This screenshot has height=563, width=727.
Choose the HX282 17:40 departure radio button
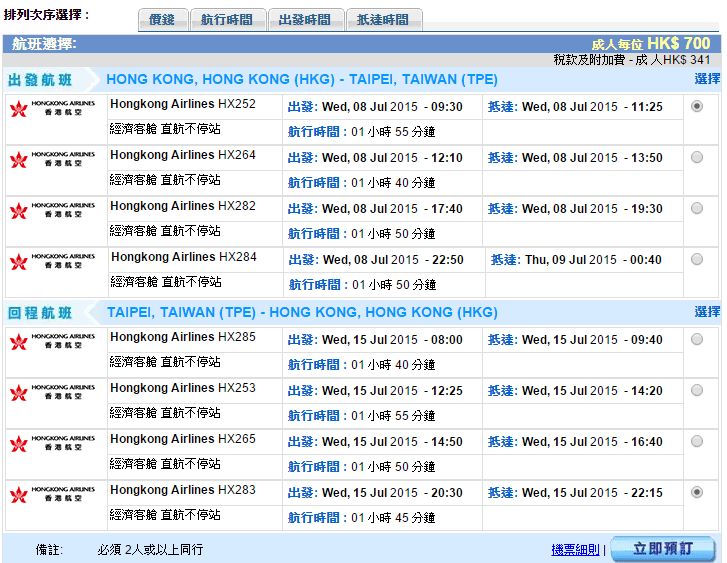[697, 208]
